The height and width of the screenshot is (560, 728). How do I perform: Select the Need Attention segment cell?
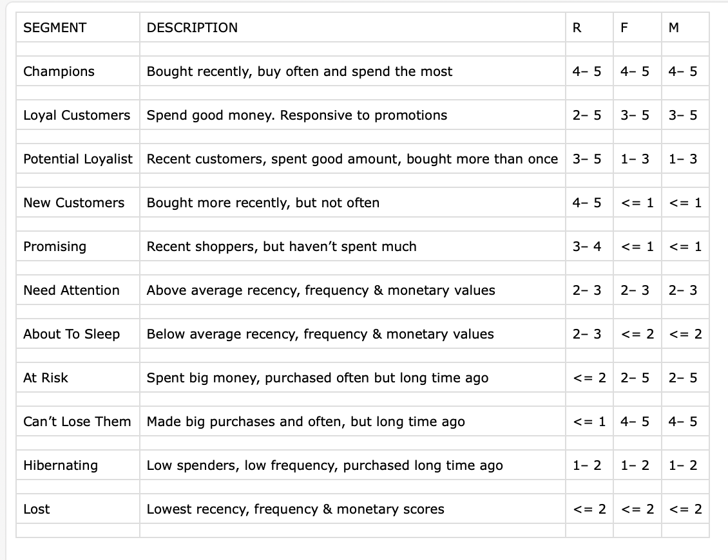[72, 290]
